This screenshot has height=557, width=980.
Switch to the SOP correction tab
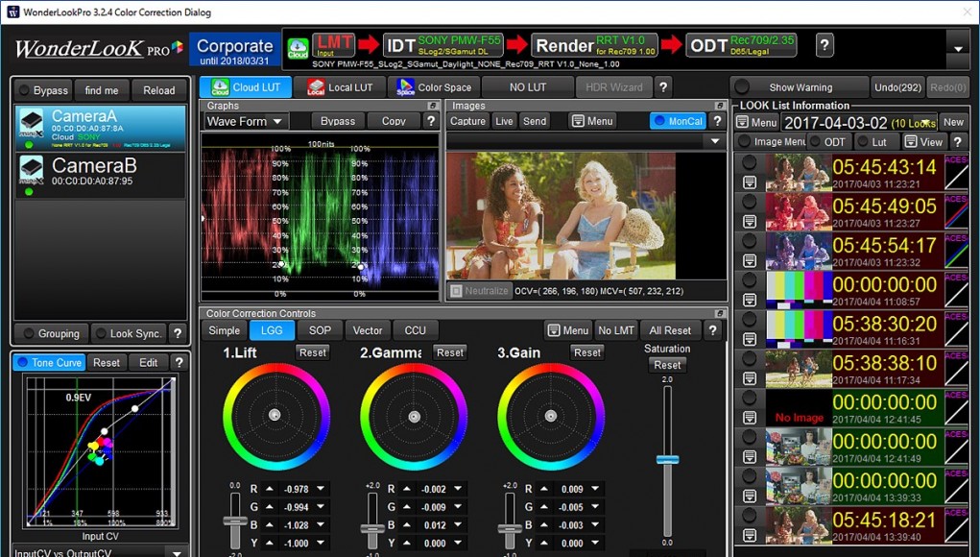[x=320, y=330]
